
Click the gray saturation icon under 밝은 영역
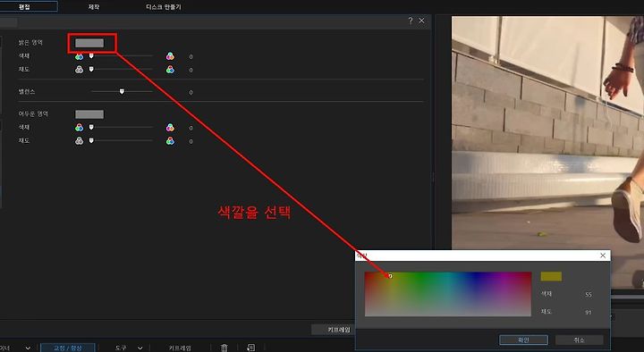[80, 70]
